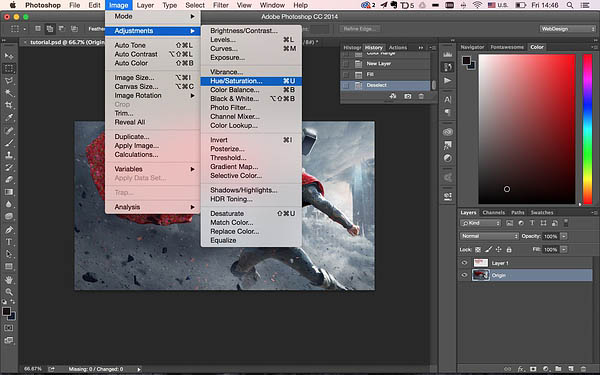Viewport: 600px width, 375px height.
Task: Click the History panel trash icon
Action: tap(421, 96)
